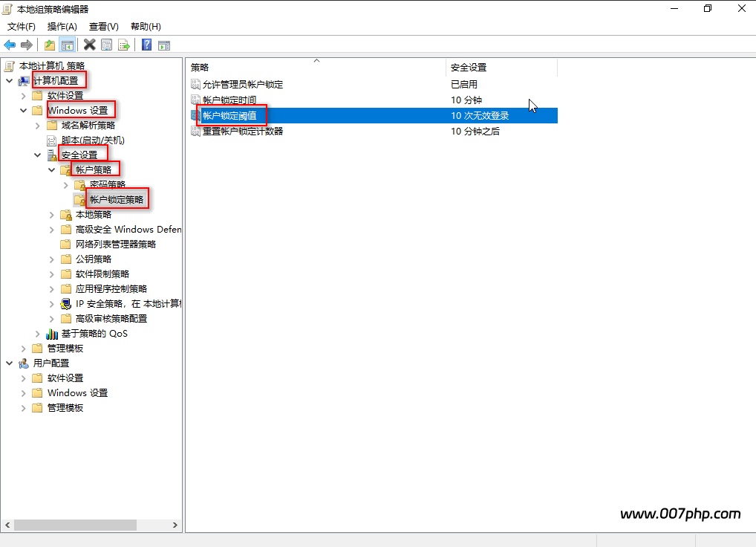This screenshot has height=547, width=756.
Task: Expand the 公钥策略 tree node
Action: (51, 259)
